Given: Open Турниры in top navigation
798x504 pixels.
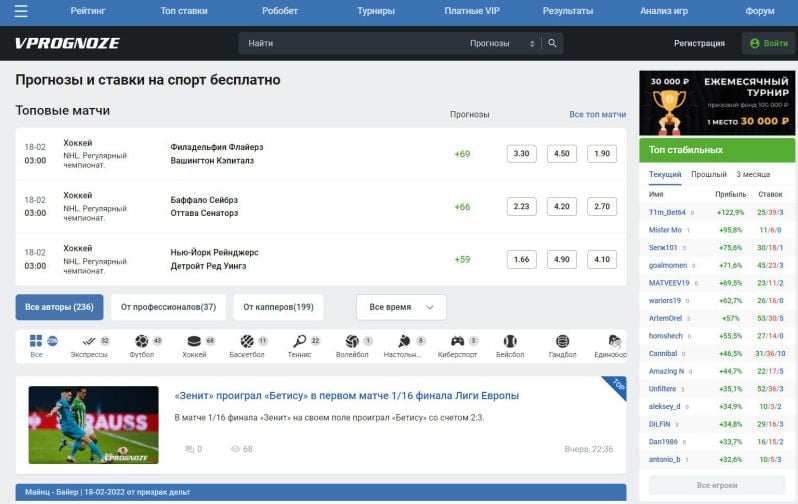Looking at the screenshot, I should 376,11.
